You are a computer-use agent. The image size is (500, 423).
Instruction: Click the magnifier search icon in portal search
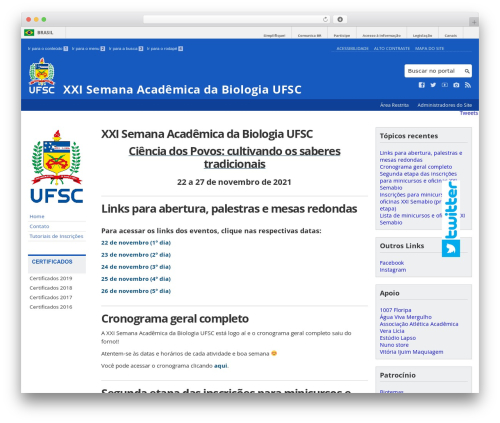(x=467, y=71)
